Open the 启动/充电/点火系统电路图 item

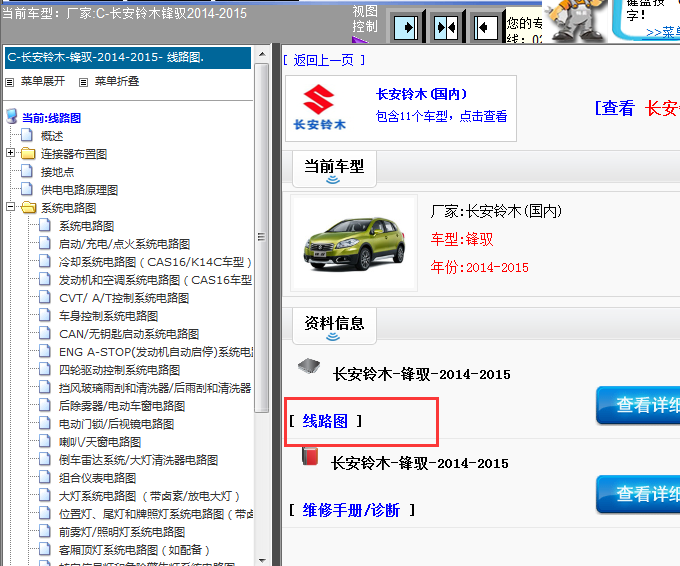click(124, 244)
